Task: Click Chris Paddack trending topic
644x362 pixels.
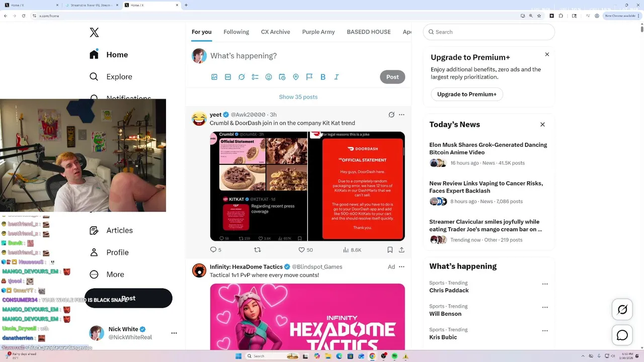Action: (449, 290)
